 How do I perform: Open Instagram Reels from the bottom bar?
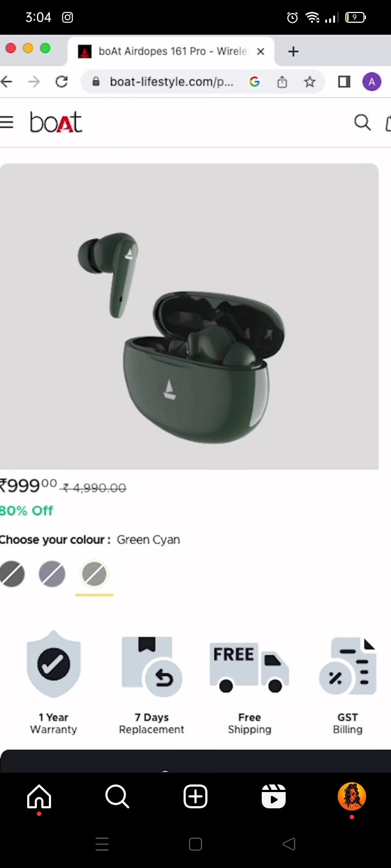(274, 797)
